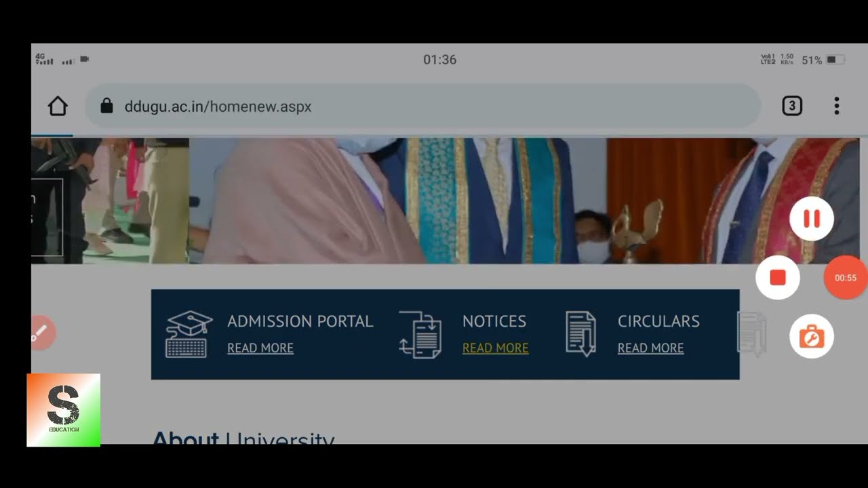The height and width of the screenshot is (488, 868).
Task: Tap the 01:36 clock in status bar
Action: [x=440, y=60]
